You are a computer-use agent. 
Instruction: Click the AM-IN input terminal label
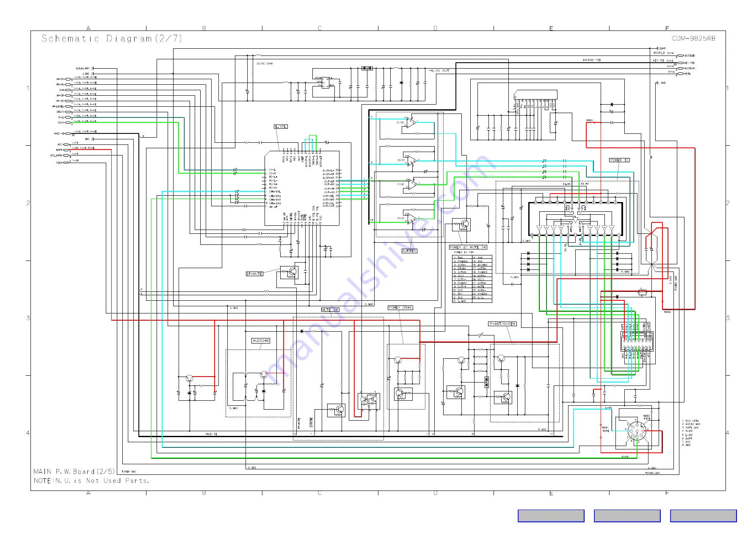tap(61, 79)
